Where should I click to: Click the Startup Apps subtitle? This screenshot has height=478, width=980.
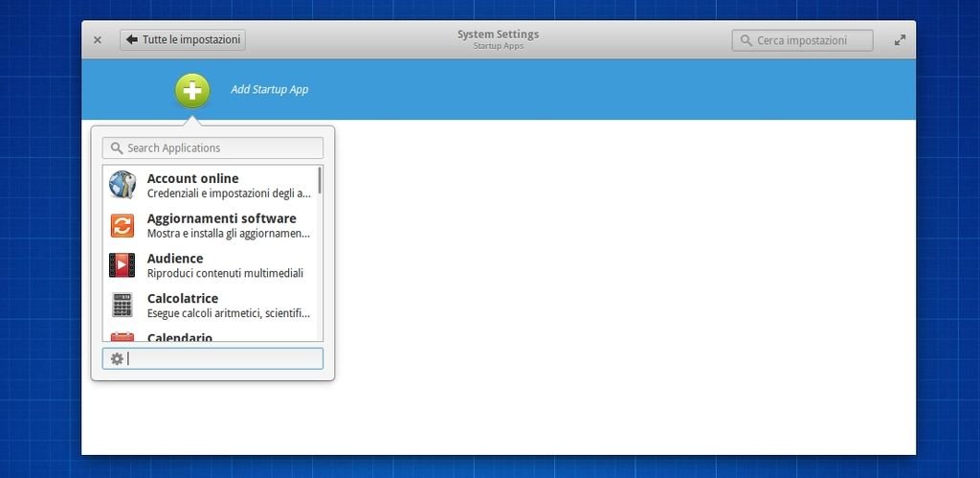498,46
